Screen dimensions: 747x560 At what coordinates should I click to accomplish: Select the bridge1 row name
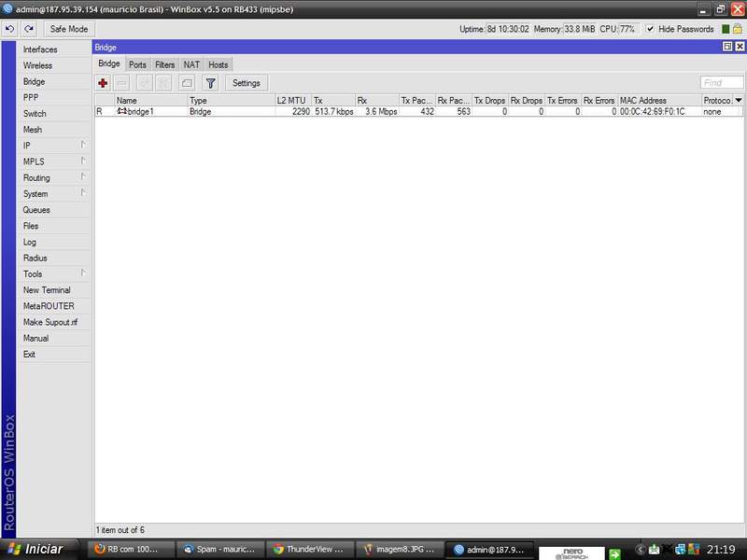point(141,111)
